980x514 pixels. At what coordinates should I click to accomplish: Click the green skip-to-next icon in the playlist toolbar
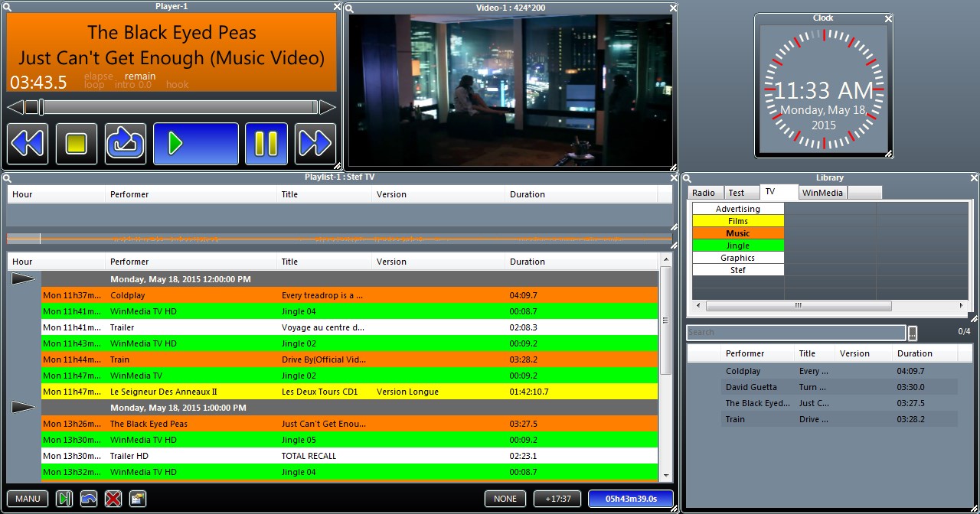[64, 499]
